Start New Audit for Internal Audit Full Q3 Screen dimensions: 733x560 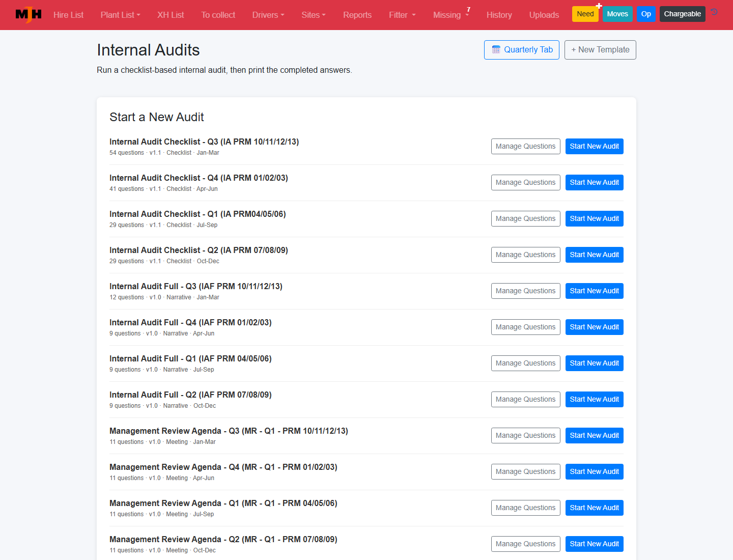click(x=594, y=291)
